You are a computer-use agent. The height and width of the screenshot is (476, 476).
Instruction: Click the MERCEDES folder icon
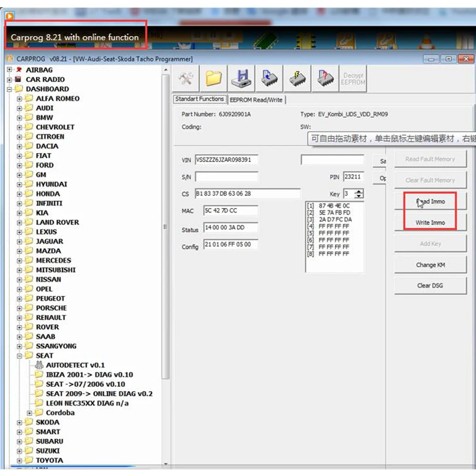(x=29, y=260)
